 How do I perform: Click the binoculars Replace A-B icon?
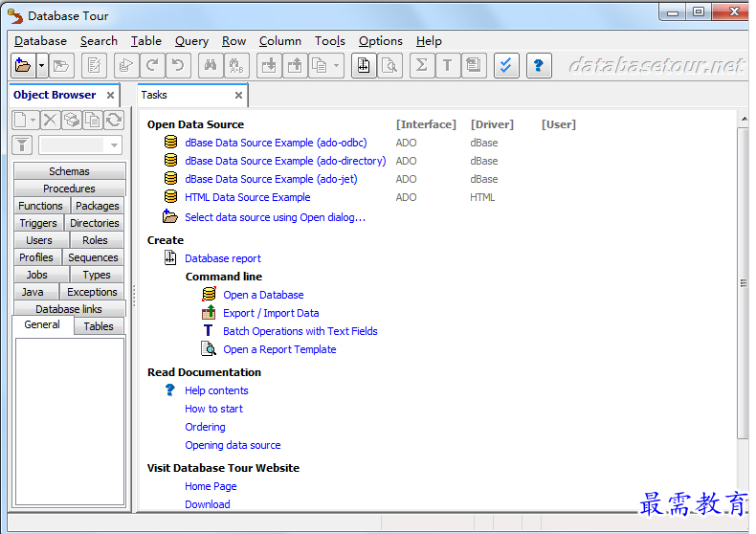[236, 65]
